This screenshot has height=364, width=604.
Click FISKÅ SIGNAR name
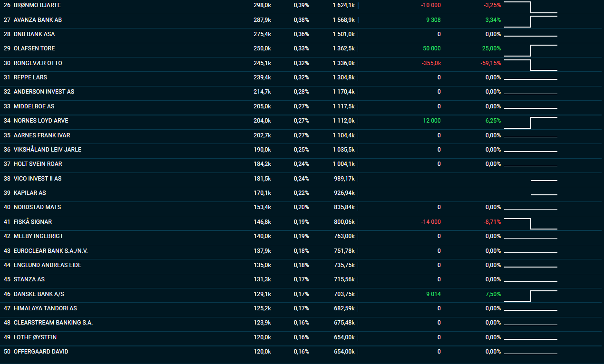(33, 222)
